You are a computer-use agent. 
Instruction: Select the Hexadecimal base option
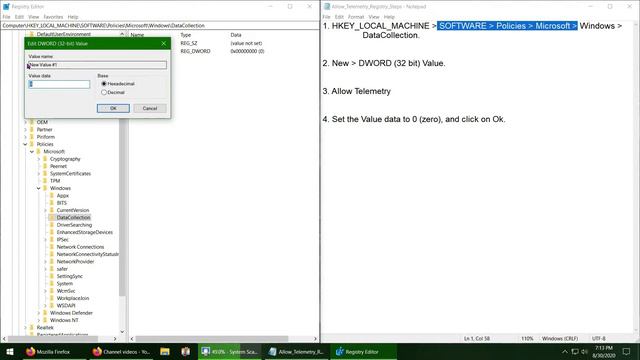click(x=104, y=84)
